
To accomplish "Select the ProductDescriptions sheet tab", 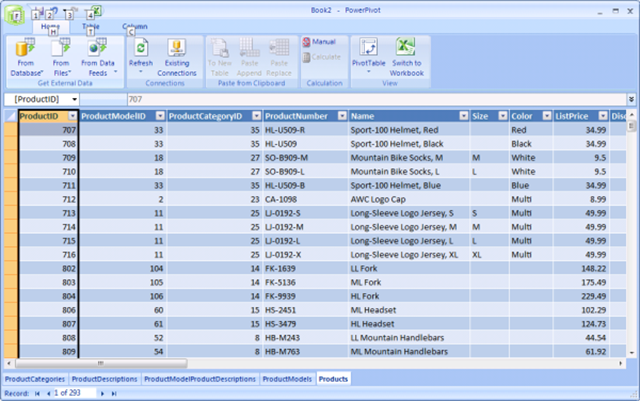I will click(105, 380).
